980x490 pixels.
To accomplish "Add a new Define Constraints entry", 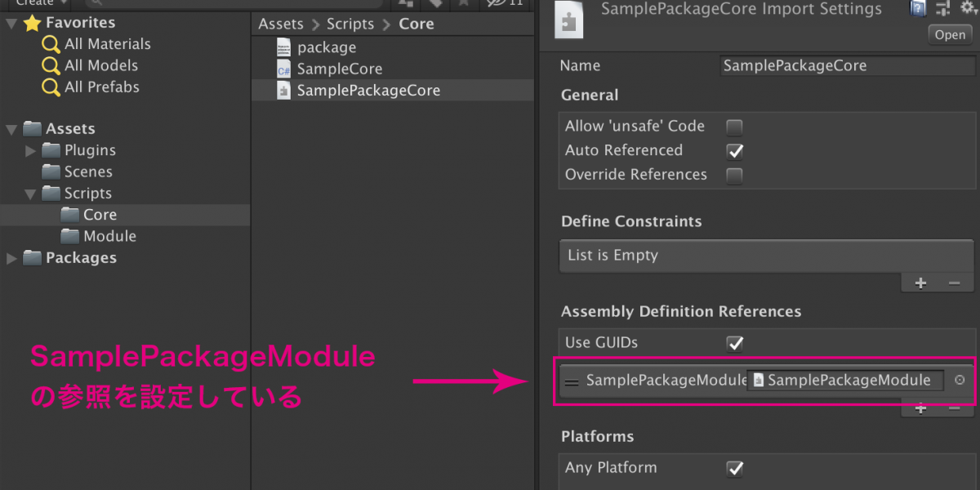I will (920, 283).
